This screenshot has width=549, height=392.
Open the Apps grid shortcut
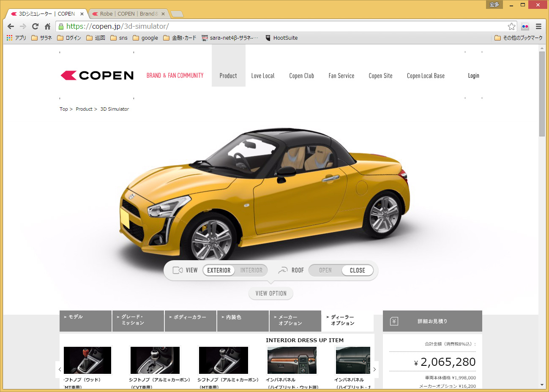16,38
